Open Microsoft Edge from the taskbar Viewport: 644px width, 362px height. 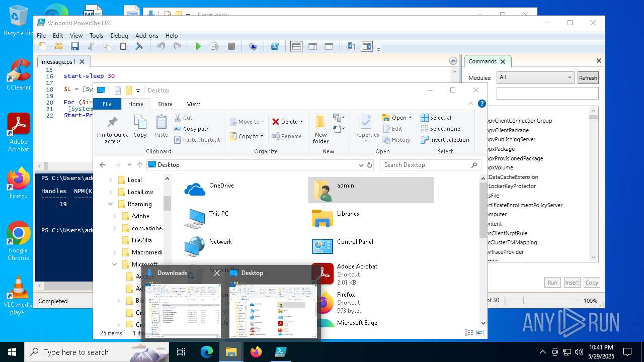pos(207,352)
